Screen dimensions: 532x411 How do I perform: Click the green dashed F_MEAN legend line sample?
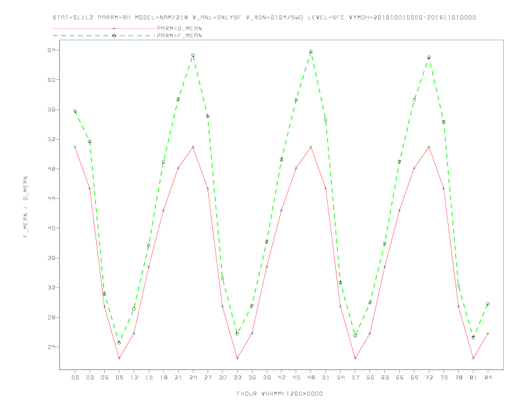[x=104, y=36]
